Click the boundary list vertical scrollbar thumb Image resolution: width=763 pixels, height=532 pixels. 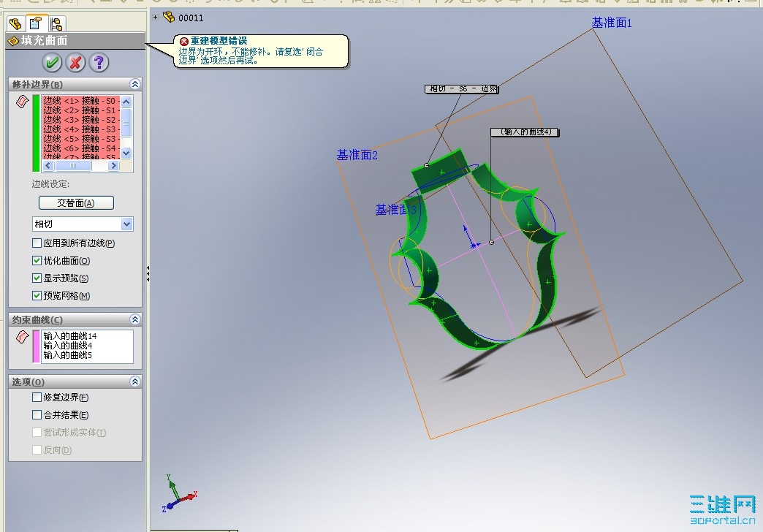(x=126, y=122)
